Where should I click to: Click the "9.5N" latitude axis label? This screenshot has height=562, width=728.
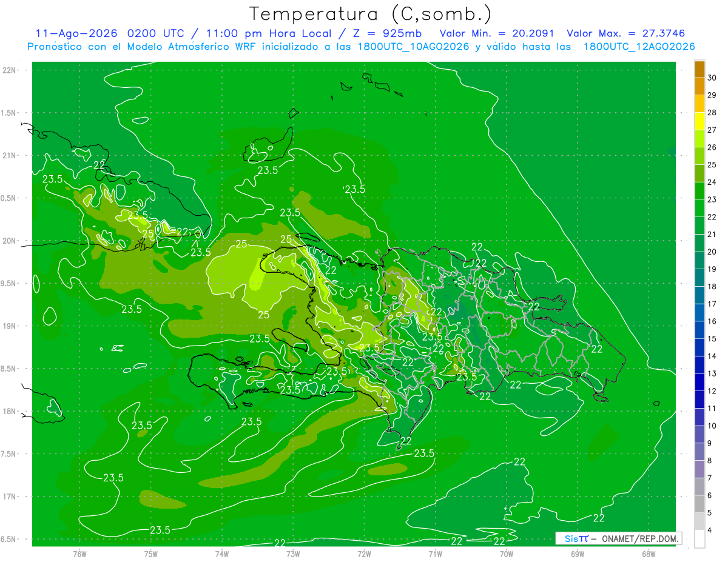tap(9, 283)
